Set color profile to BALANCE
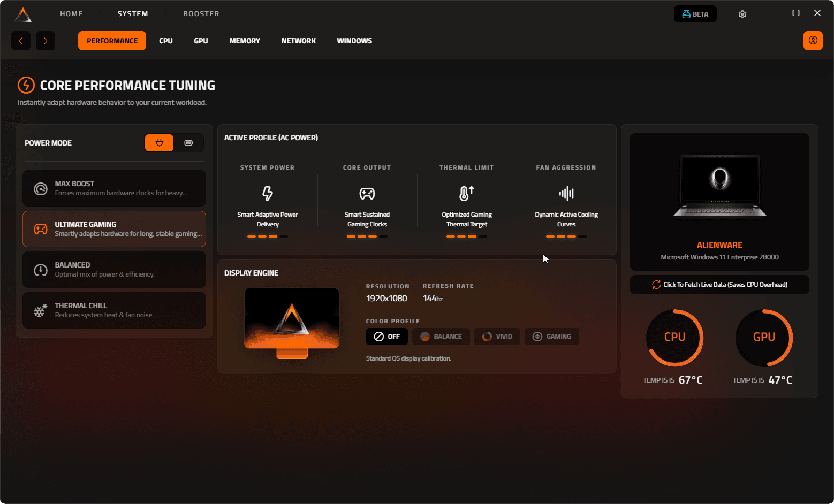The width and height of the screenshot is (834, 504). click(441, 337)
